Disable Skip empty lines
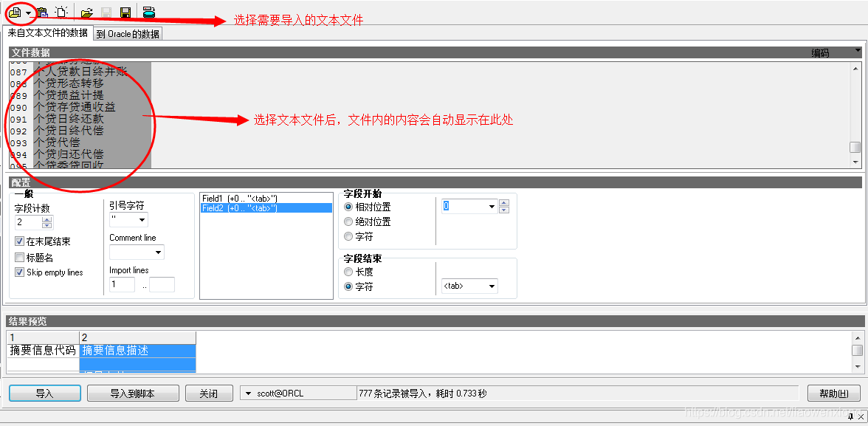868x426 pixels. point(19,272)
